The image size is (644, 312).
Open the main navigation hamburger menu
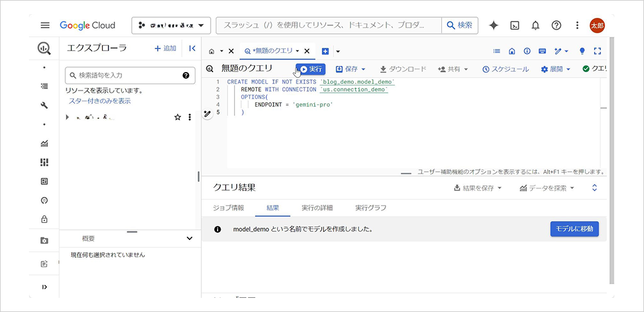(45, 25)
